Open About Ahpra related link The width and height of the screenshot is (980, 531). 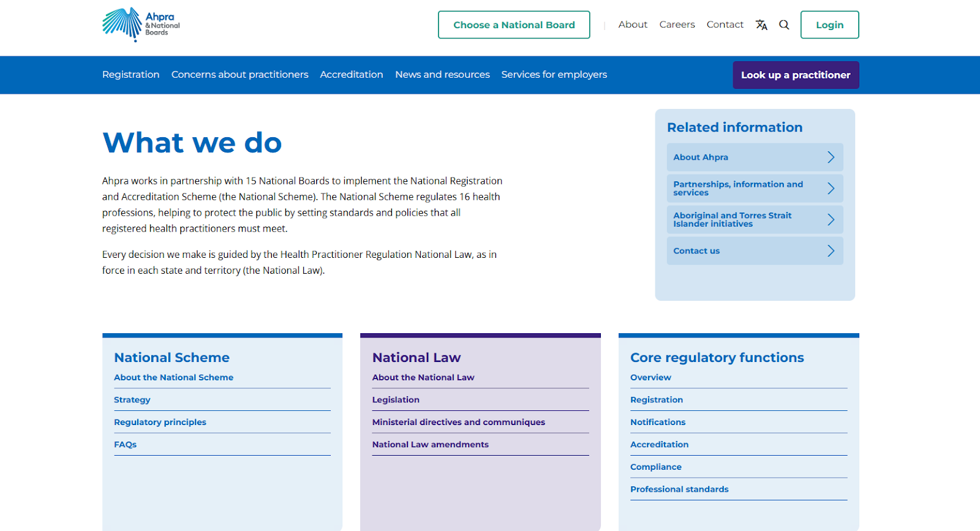pos(755,157)
